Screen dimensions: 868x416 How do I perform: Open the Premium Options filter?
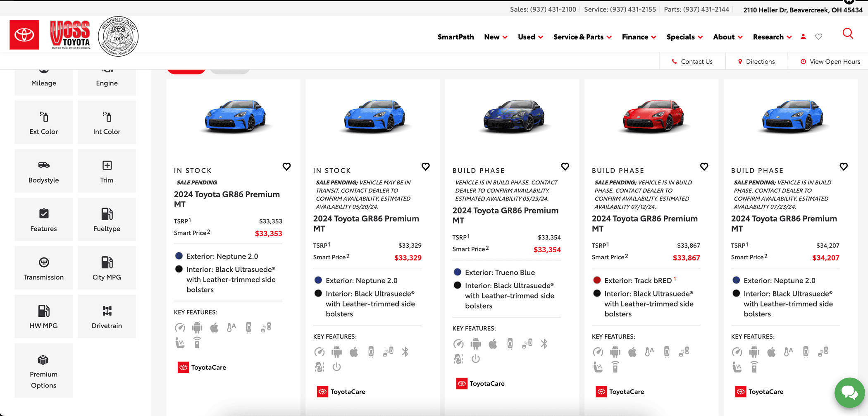pyautogui.click(x=44, y=371)
